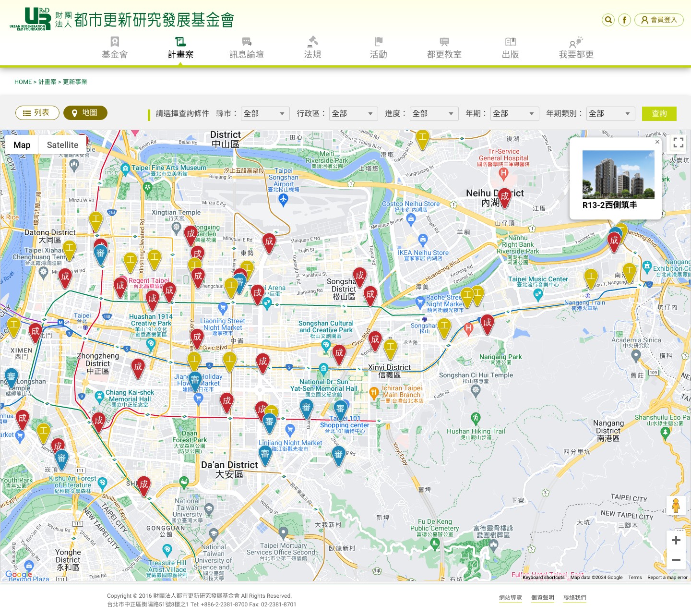Viewport: 691px width, 616px height.
Task: Open the Facebook page icon
Action: (x=624, y=20)
